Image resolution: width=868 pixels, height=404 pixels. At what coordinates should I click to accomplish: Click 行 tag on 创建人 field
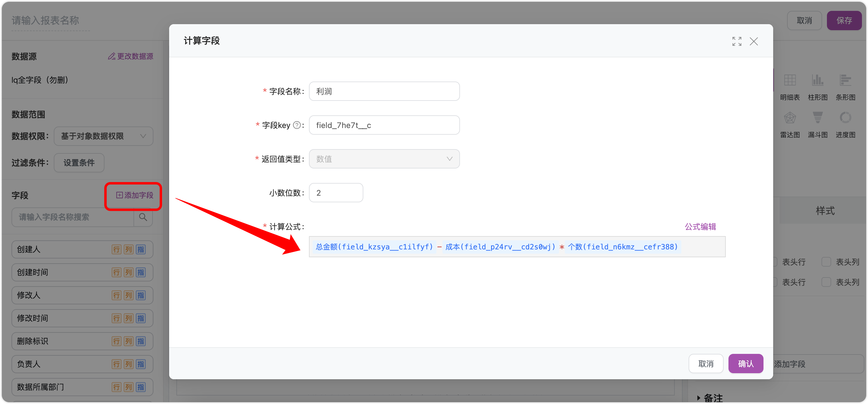pyautogui.click(x=116, y=249)
